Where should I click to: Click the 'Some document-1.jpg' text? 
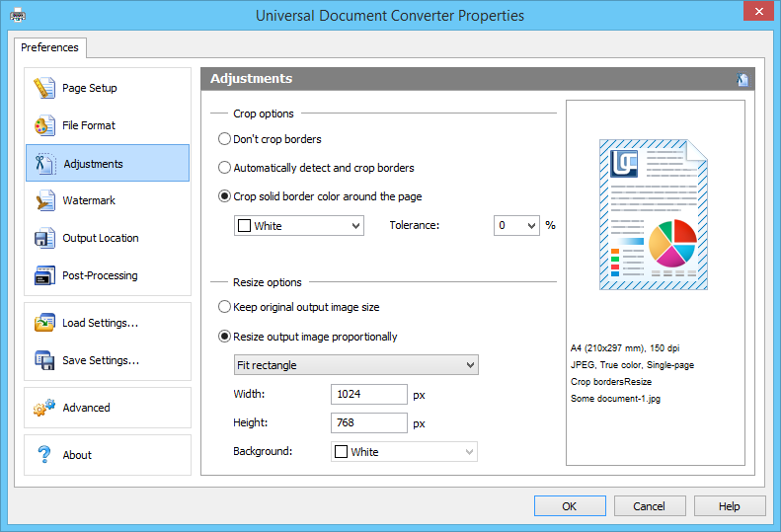tap(616, 399)
